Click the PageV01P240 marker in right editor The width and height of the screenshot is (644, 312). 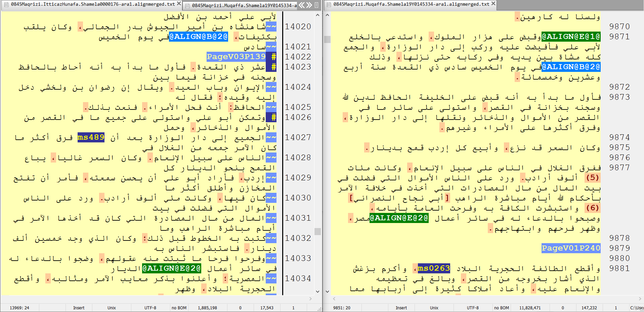coord(571,248)
